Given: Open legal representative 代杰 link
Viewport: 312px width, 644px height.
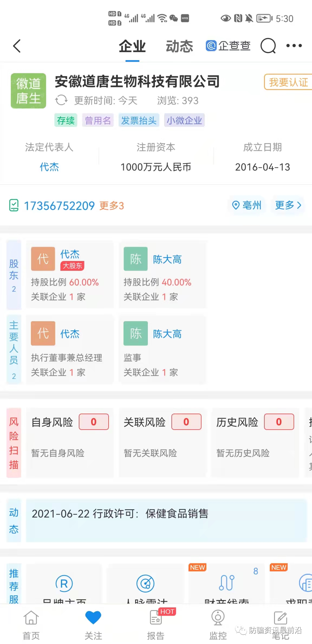Looking at the screenshot, I should tap(49, 167).
